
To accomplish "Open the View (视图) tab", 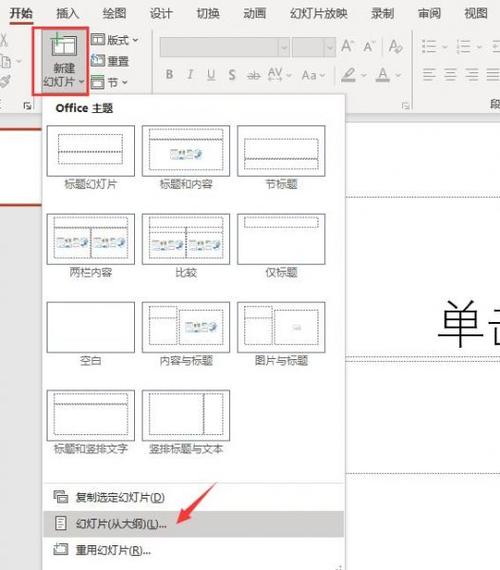I will (x=476, y=13).
